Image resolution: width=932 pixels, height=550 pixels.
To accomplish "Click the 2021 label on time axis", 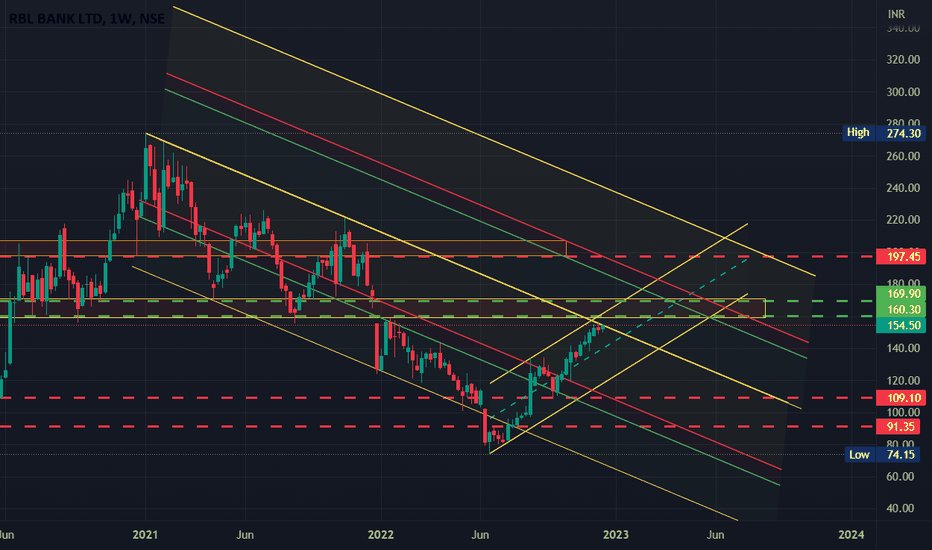I will (145, 535).
